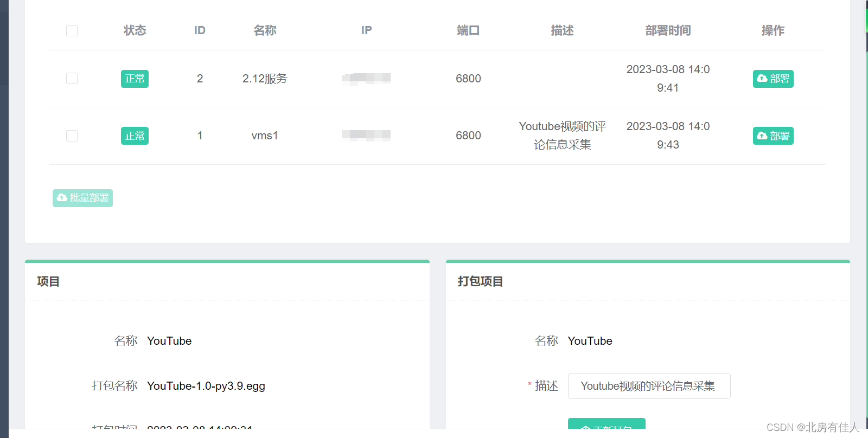Viewport: 868px width, 438px height.
Task: Click the cloud icon in vms1 部署 button
Action: coord(762,135)
